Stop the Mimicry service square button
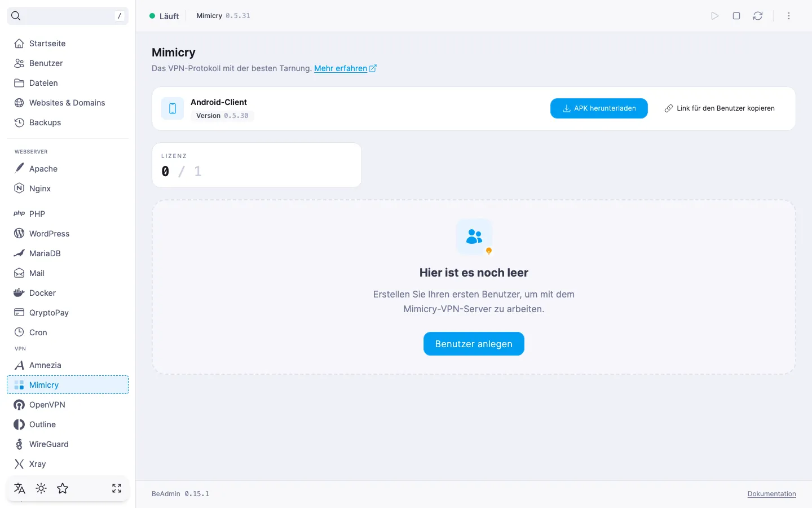The height and width of the screenshot is (508, 812). click(736, 16)
